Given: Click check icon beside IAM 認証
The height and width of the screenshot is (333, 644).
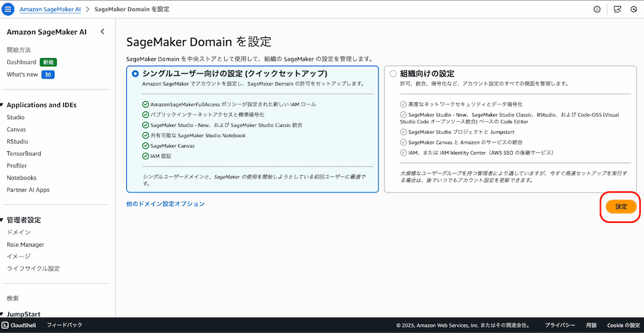Looking at the screenshot, I should (146, 156).
